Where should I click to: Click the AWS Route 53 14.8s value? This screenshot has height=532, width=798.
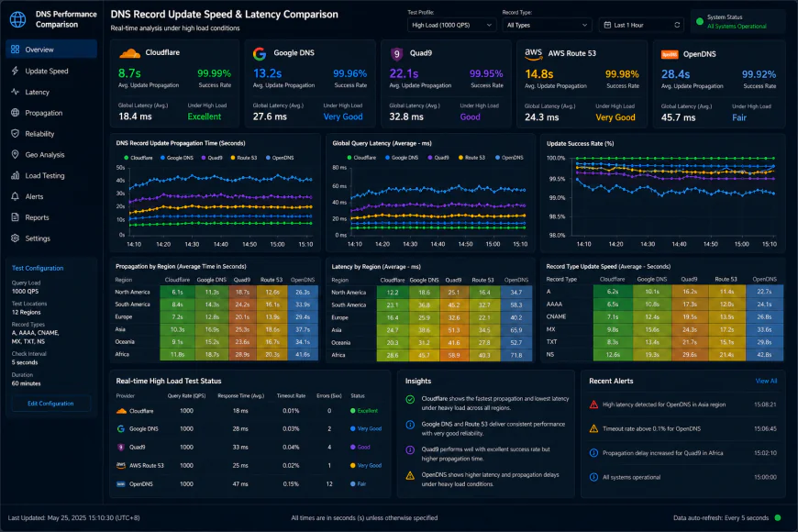tap(539, 73)
